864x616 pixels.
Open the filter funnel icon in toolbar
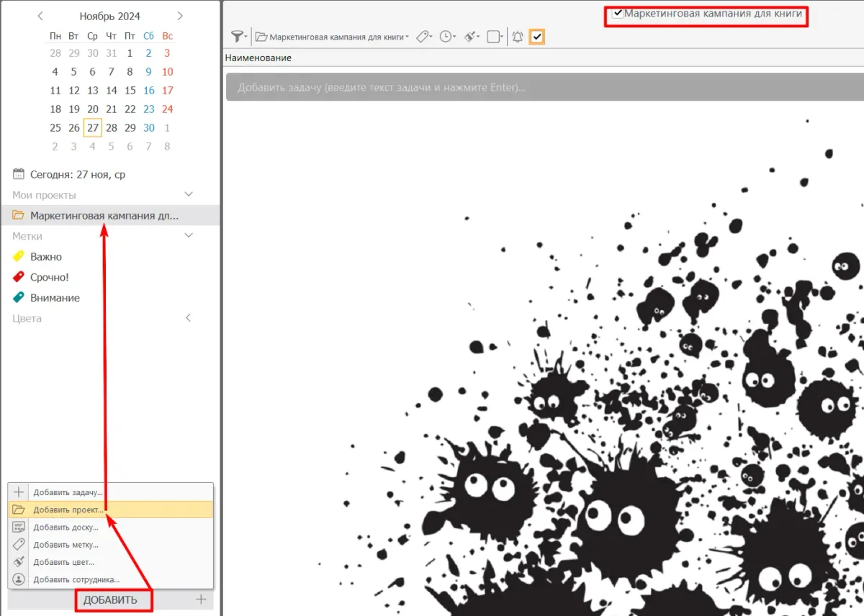[237, 37]
